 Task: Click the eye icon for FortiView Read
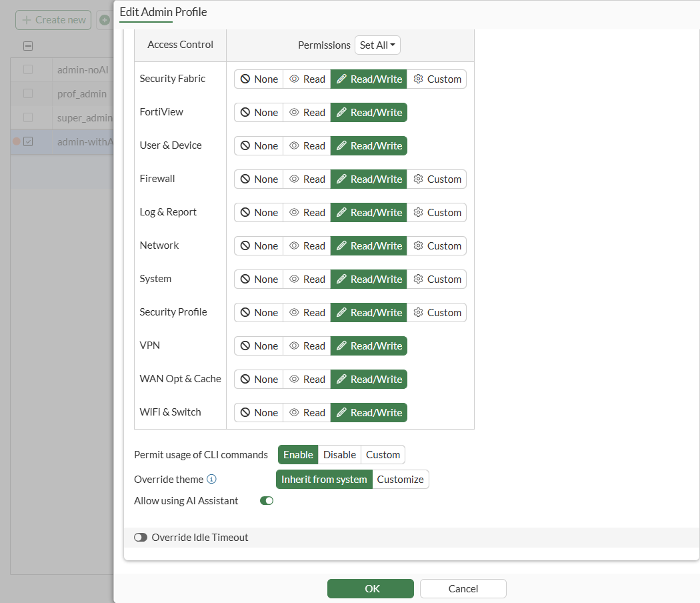(294, 113)
